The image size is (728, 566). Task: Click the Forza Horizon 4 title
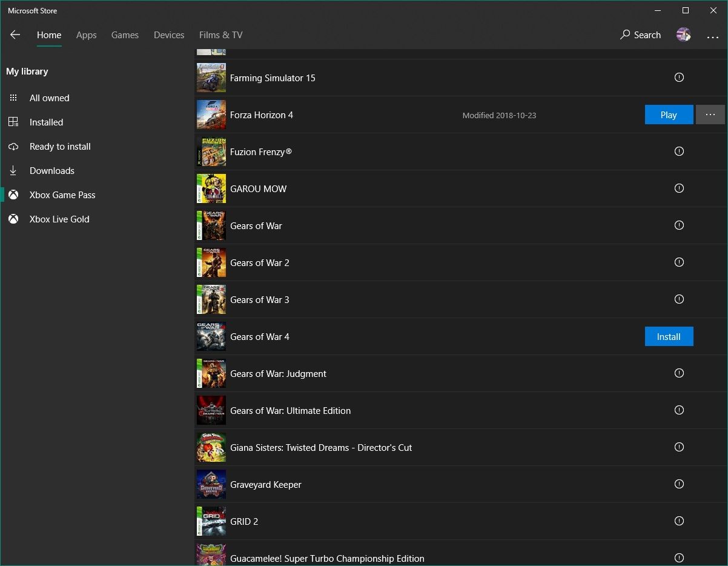[262, 115]
